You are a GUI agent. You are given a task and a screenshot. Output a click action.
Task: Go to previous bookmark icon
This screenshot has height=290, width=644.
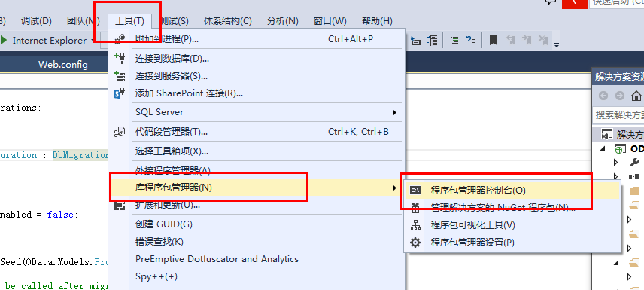tap(511, 40)
